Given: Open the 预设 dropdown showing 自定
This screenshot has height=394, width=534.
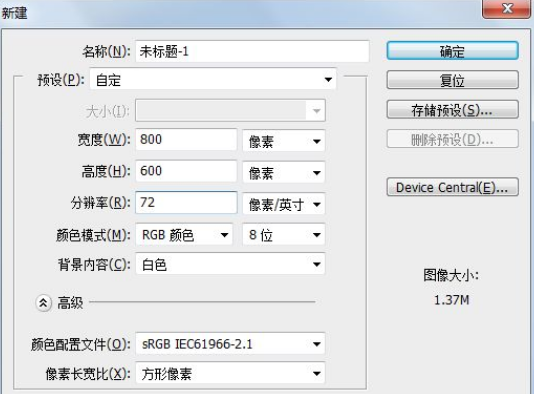Looking at the screenshot, I should pos(213,80).
